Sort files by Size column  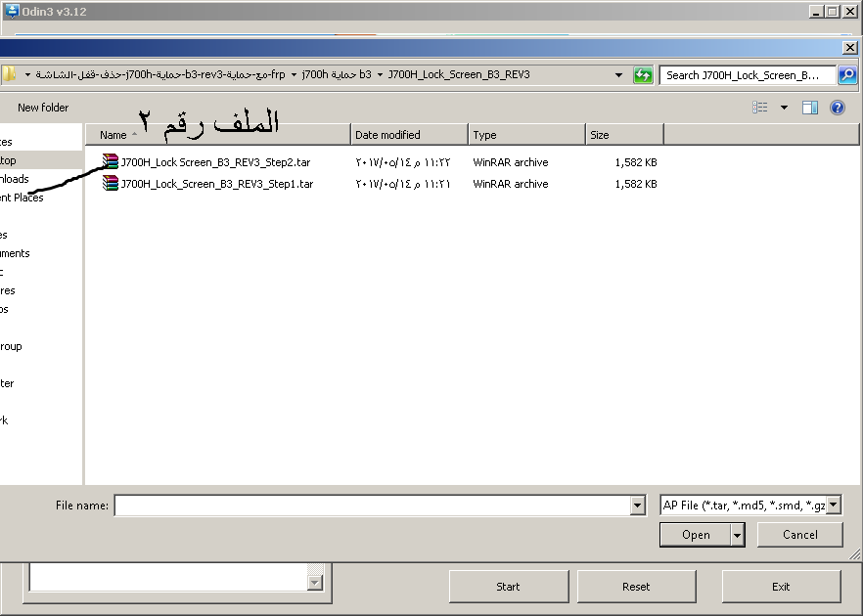coord(624,135)
